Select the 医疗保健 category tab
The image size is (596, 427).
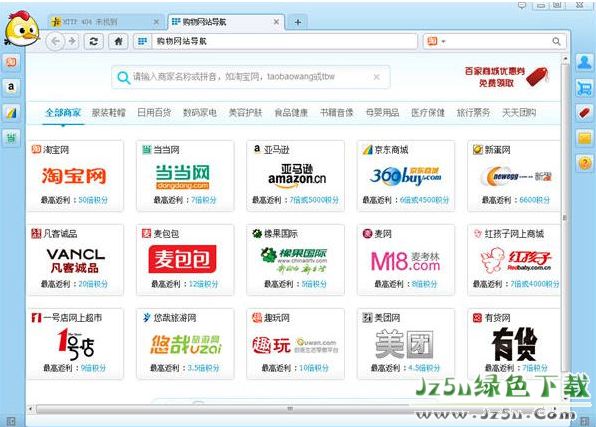coord(428,113)
